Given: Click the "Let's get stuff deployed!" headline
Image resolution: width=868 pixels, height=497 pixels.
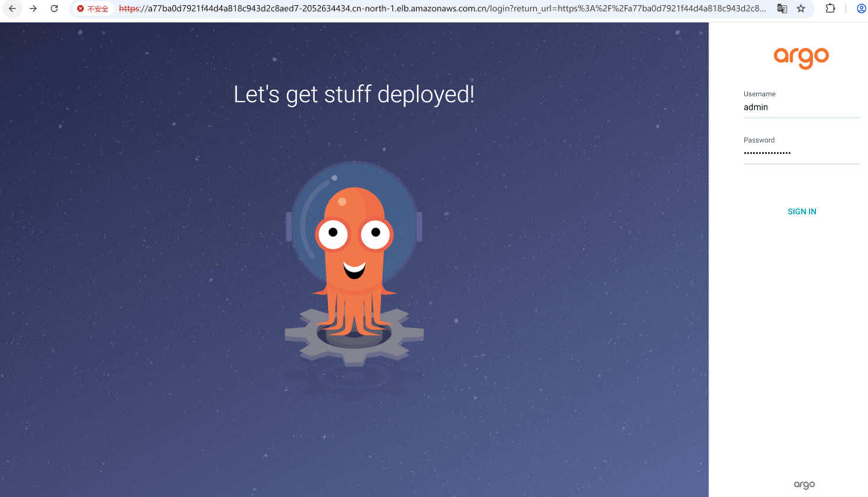Looking at the screenshot, I should pos(354,94).
